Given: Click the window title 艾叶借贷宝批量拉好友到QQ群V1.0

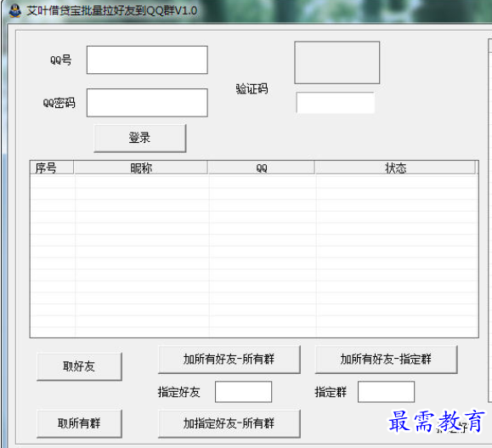Looking at the screenshot, I should tap(111, 11).
